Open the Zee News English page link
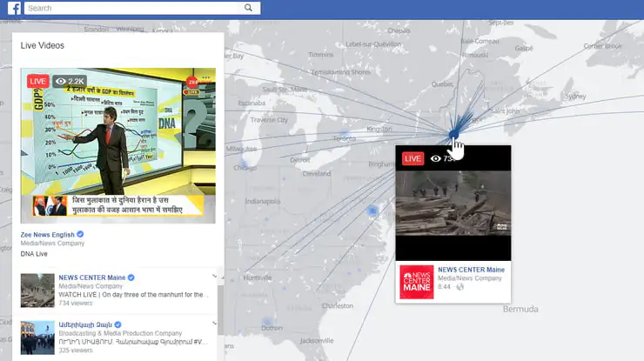 (x=48, y=235)
